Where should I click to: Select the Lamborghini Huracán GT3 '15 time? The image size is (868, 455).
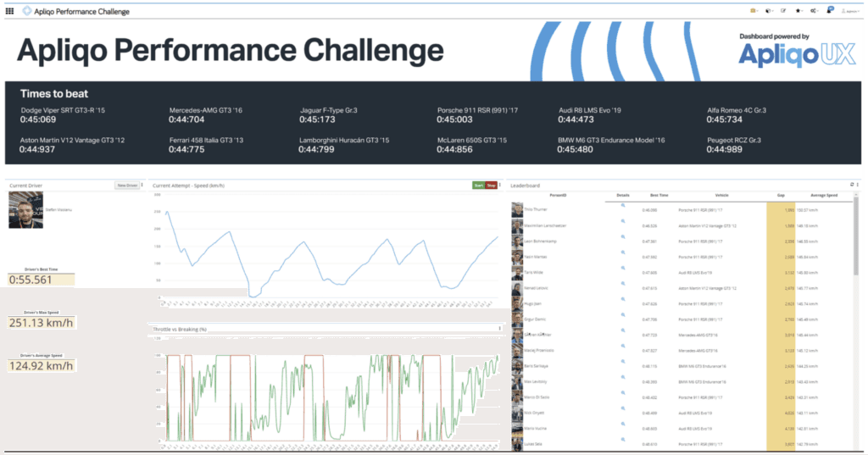[316, 149]
